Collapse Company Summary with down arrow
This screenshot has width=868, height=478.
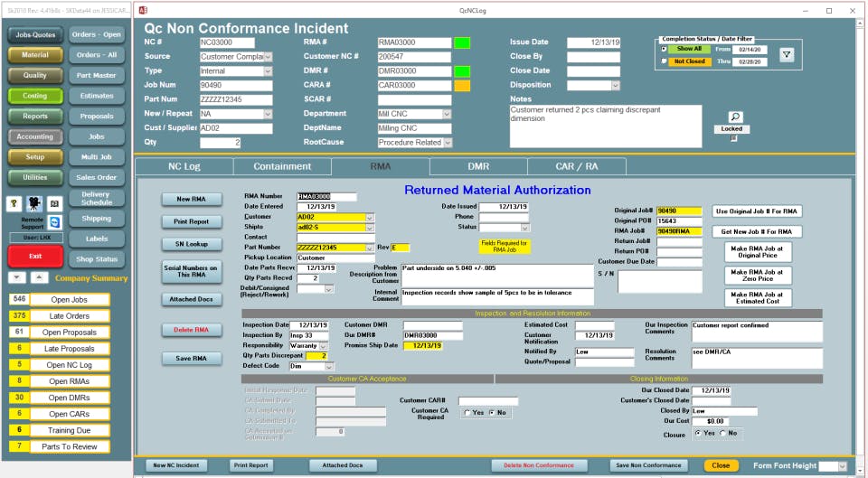pyautogui.click(x=16, y=277)
